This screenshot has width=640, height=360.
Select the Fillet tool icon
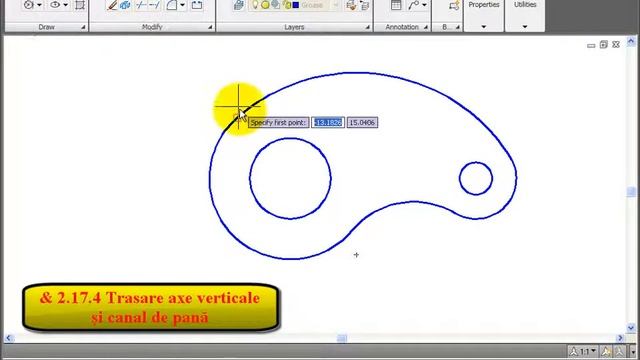coord(172,5)
